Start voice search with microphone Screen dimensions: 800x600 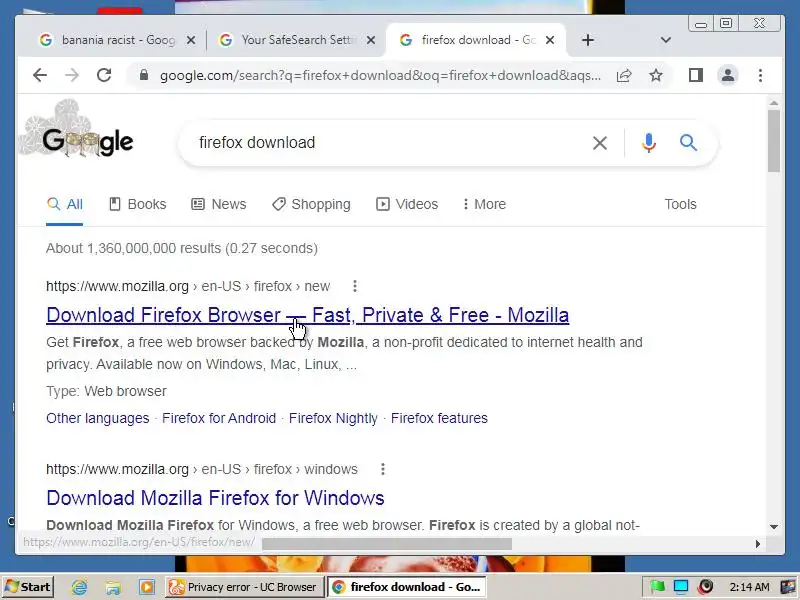coord(648,143)
